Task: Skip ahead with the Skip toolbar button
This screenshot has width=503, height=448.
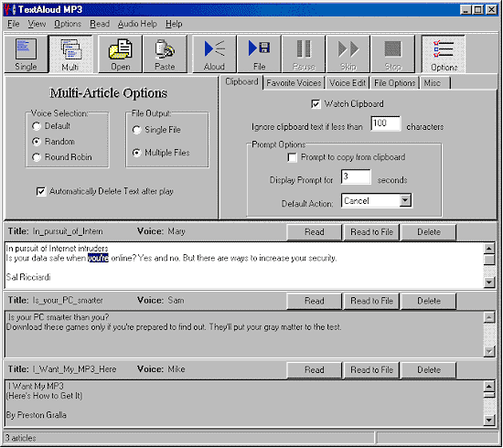Action: (x=348, y=54)
